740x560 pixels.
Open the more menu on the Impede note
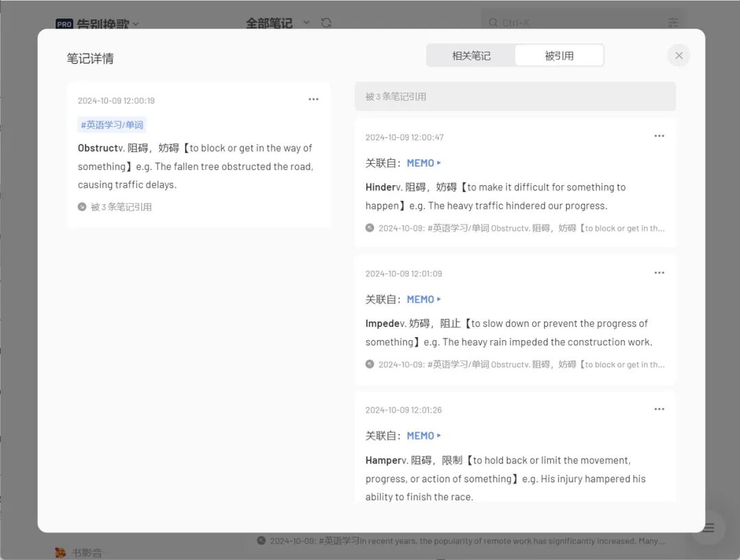(659, 272)
